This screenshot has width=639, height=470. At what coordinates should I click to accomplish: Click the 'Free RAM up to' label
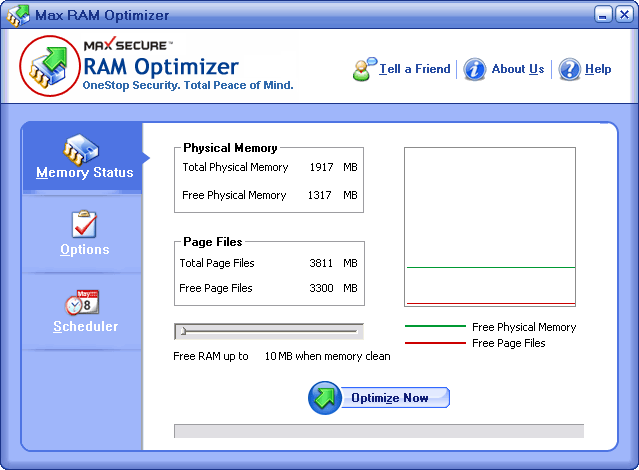[211, 356]
